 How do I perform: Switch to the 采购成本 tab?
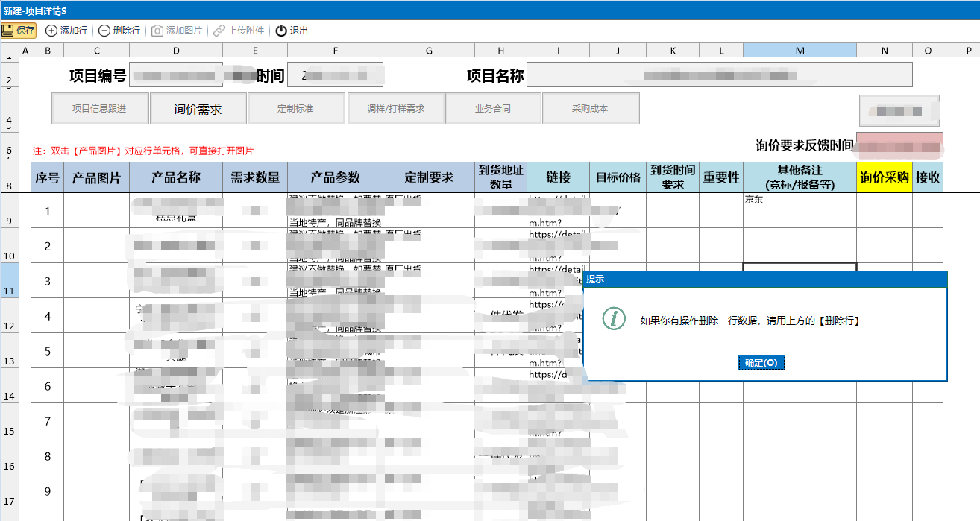coord(590,109)
